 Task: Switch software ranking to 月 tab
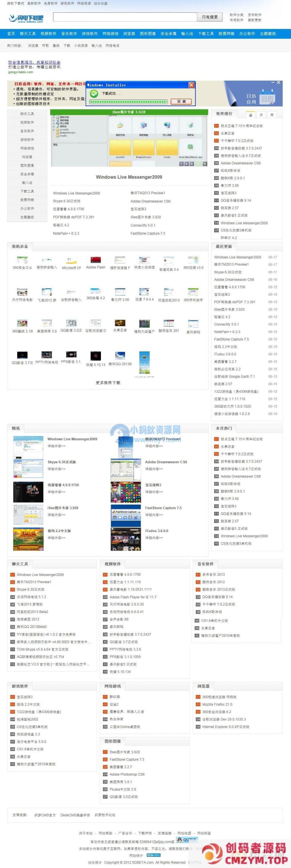point(261,115)
